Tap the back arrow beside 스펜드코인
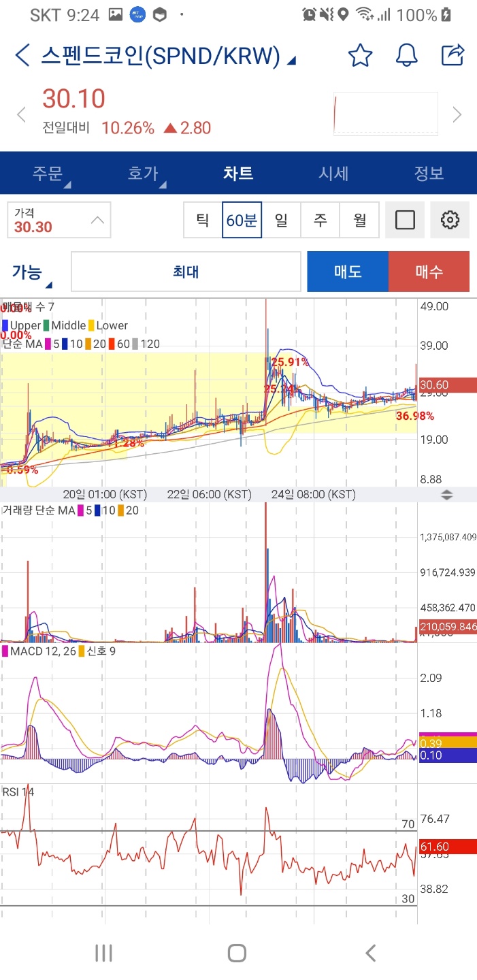477x980 pixels. [x=22, y=55]
